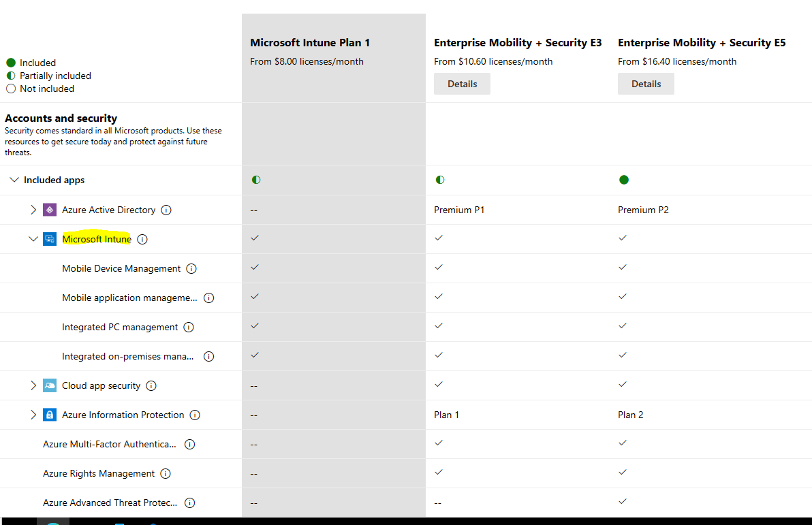The height and width of the screenshot is (525, 812).
Task: Click partially included icon under EMS E3
Action: pyautogui.click(x=439, y=180)
